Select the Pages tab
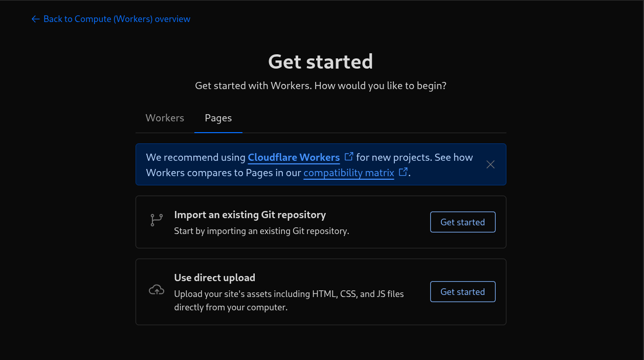 218,118
